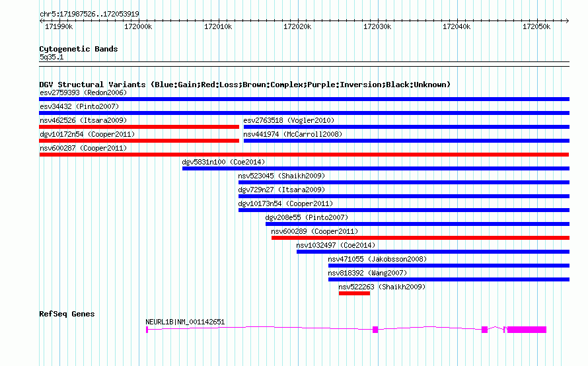Select the first NEURL1B exon block
The height and width of the screenshot is (366, 588).
pyautogui.click(x=147, y=330)
